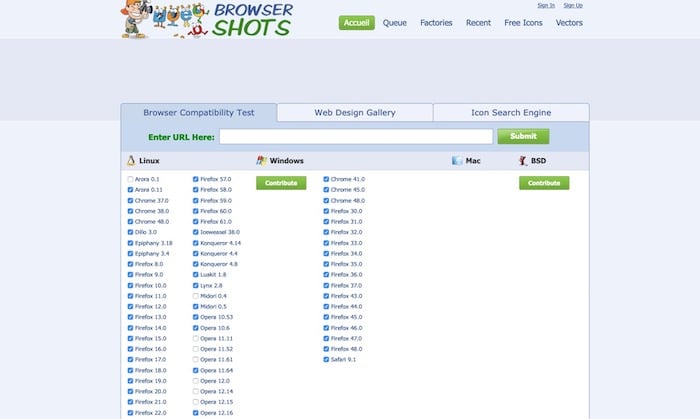This screenshot has height=419, width=700.
Task: Select the Browser Compatibility Test tab
Action: [x=198, y=113]
